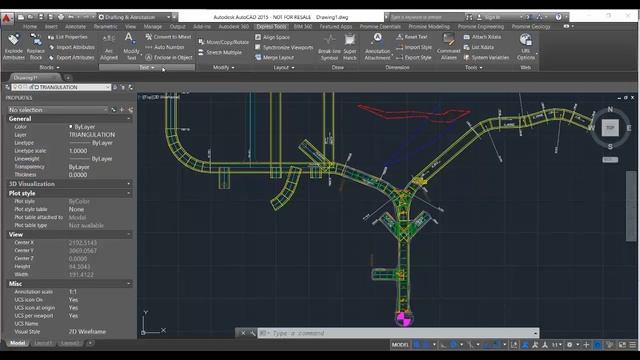Click List Properties in Blocks panel

pyautogui.click(x=68, y=37)
